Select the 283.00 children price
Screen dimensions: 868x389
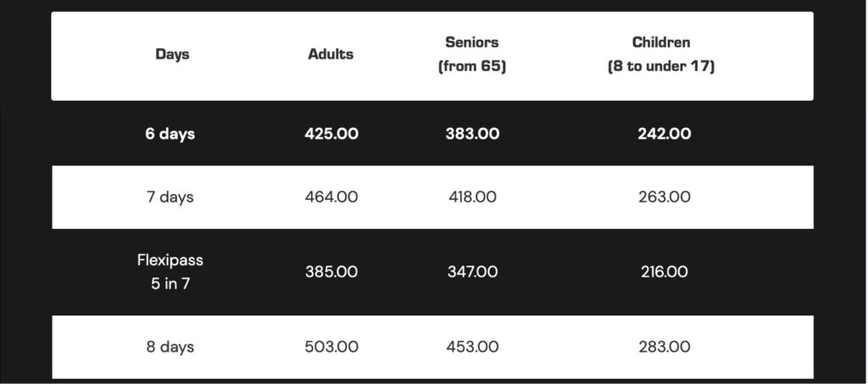664,347
